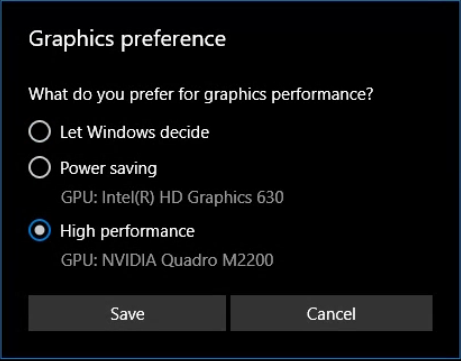Click the 'Graphics preference' dialog title

tap(127, 39)
